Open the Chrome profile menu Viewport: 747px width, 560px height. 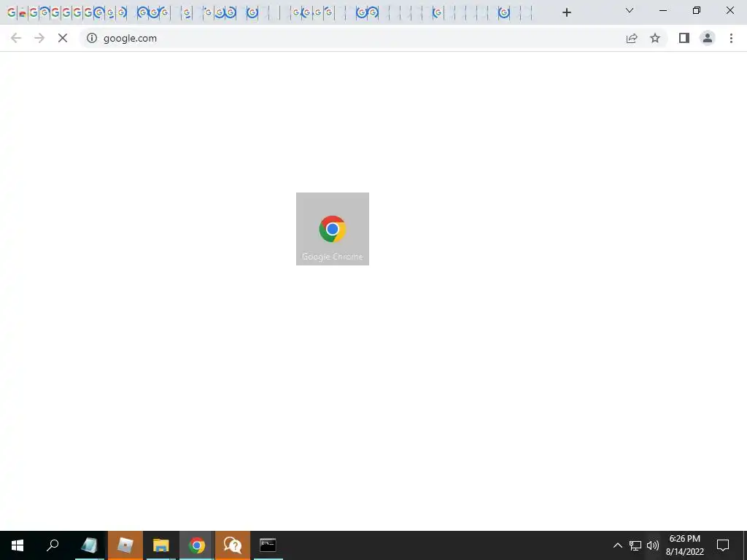tap(708, 38)
